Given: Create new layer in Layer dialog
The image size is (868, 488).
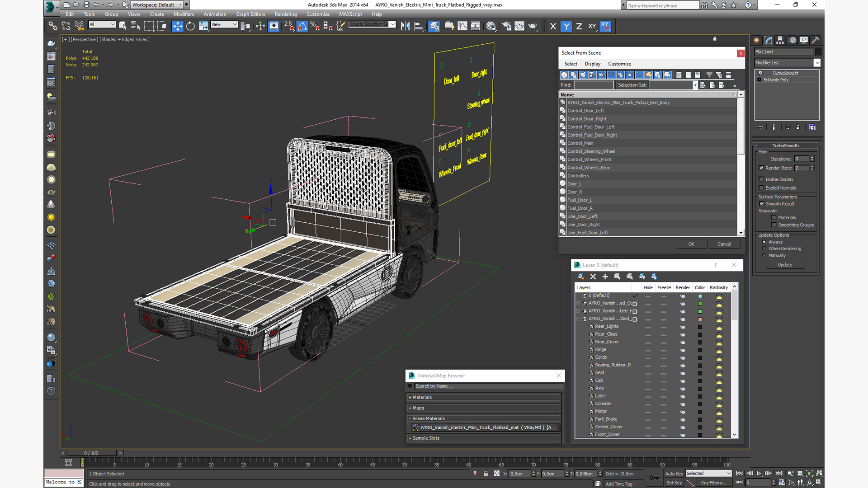Looking at the screenshot, I should pyautogui.click(x=581, y=277).
